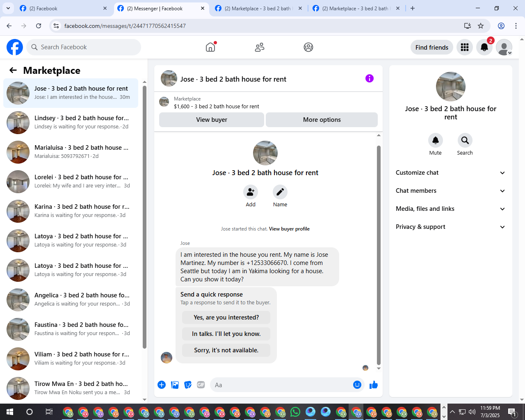This screenshot has height=420, width=525.
Task: Switch to the (2) Facebook tab
Action: (x=63, y=8)
